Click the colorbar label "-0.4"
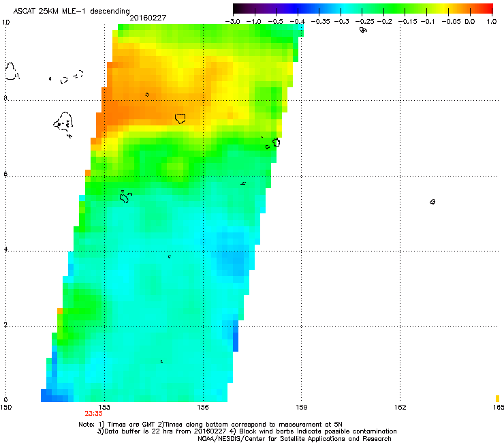 coord(298,22)
